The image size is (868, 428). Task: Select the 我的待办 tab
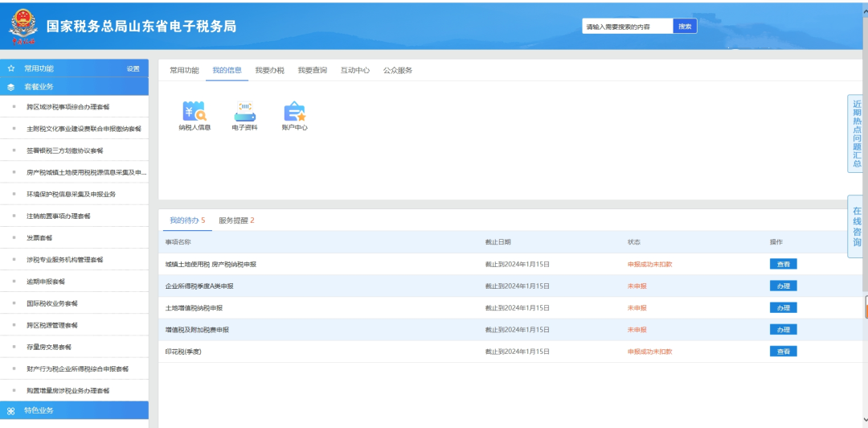187,220
